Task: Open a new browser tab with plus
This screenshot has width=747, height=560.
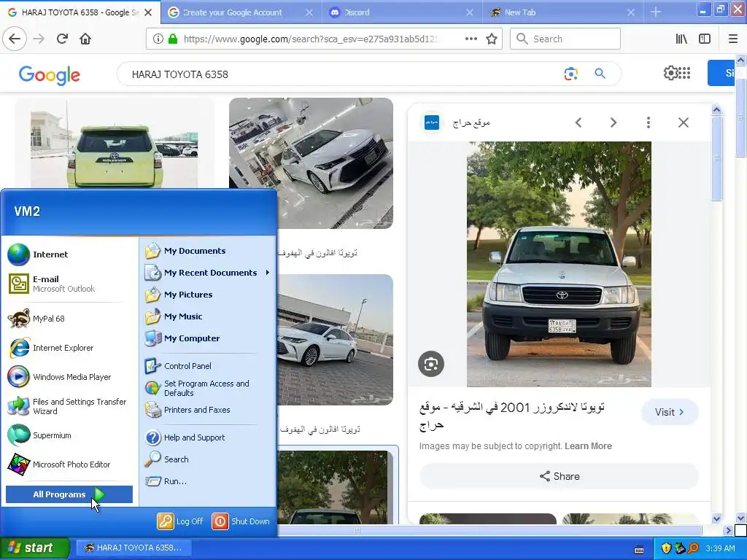Action: point(656,12)
